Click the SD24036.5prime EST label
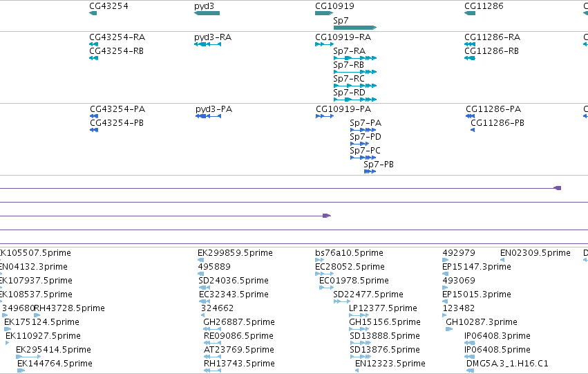The height and width of the screenshot is (374, 588). (234, 281)
